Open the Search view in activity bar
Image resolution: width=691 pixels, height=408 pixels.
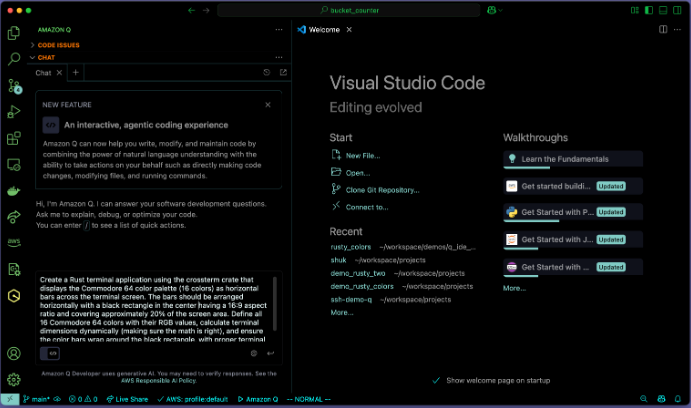coord(14,60)
